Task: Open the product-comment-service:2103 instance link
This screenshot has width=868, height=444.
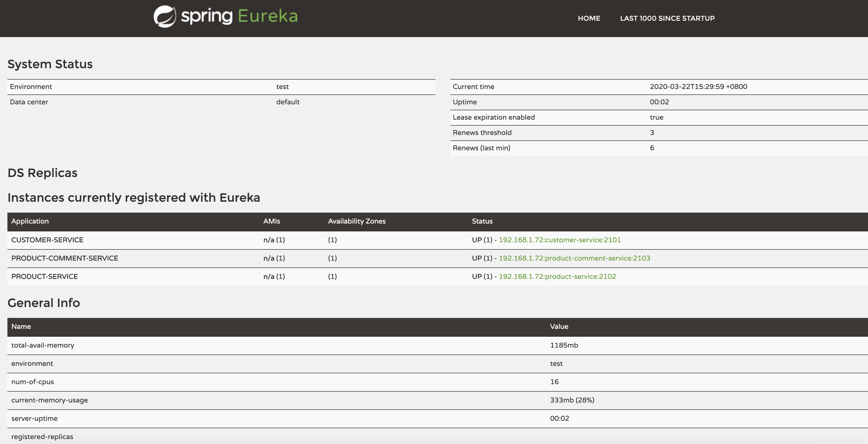Action: tap(574, 258)
